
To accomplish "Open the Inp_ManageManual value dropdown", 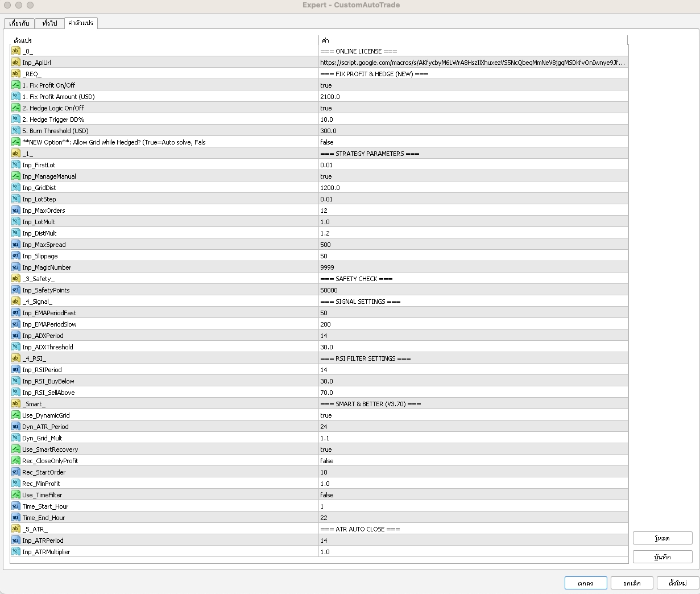I will coord(472,176).
